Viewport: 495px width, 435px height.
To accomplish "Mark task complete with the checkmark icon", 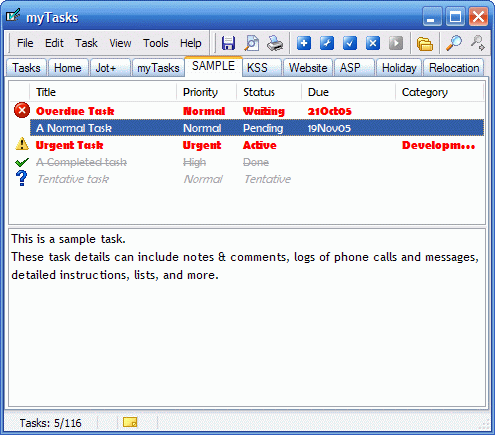I will (350, 43).
